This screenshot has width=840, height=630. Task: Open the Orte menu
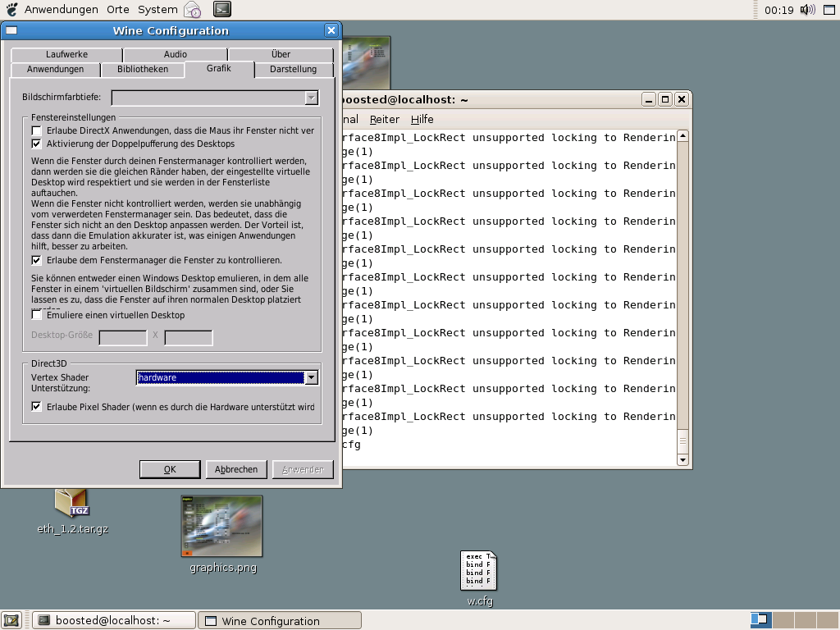pyautogui.click(x=118, y=9)
